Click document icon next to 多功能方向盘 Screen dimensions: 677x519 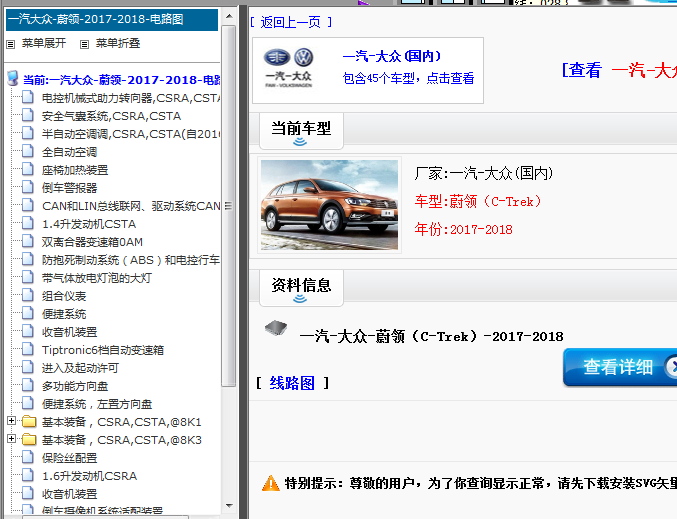pyautogui.click(x=28, y=385)
